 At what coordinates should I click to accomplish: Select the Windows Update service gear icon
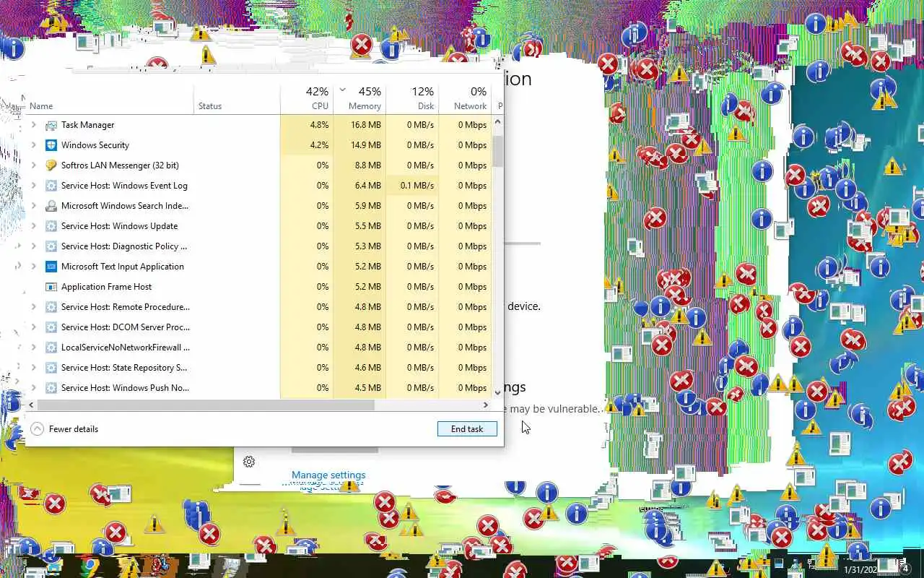tap(51, 226)
